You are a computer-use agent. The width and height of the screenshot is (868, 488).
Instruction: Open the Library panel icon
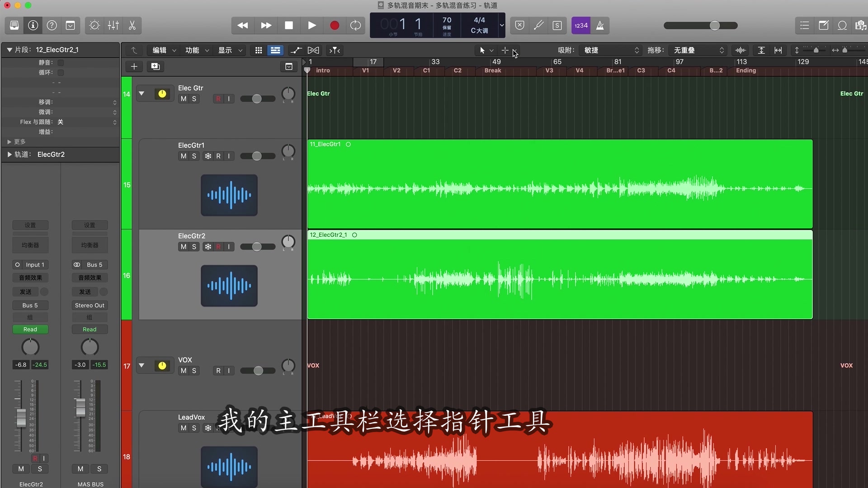click(x=14, y=25)
